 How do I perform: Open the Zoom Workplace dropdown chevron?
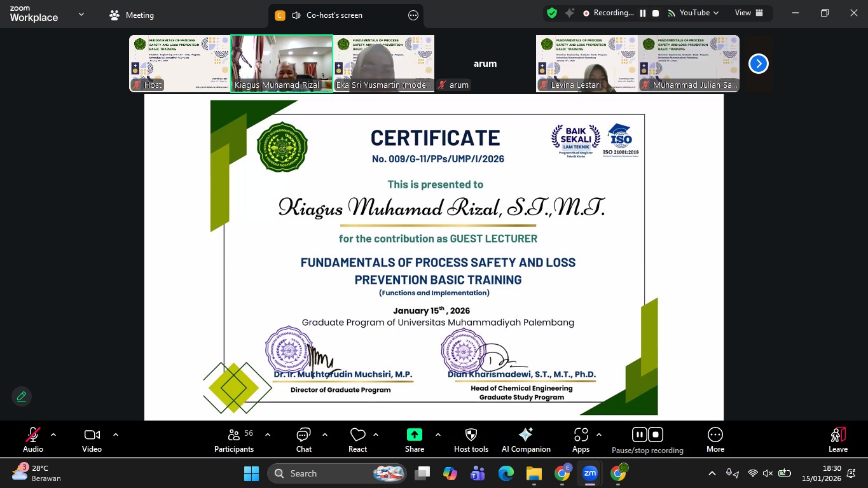click(x=81, y=15)
